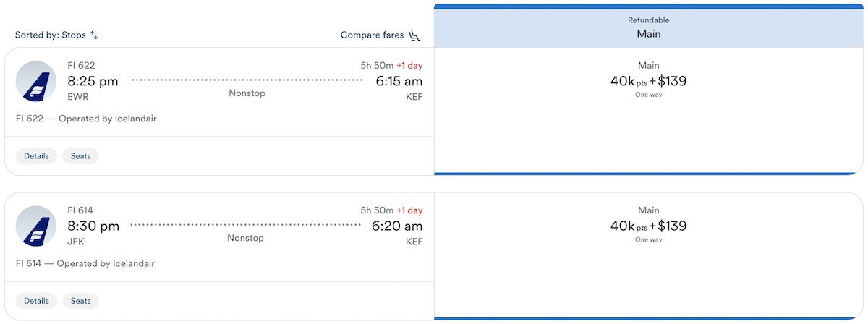Click the 6:15 am KEF arrival time
Screen dimensions: 868x324
coord(399,82)
